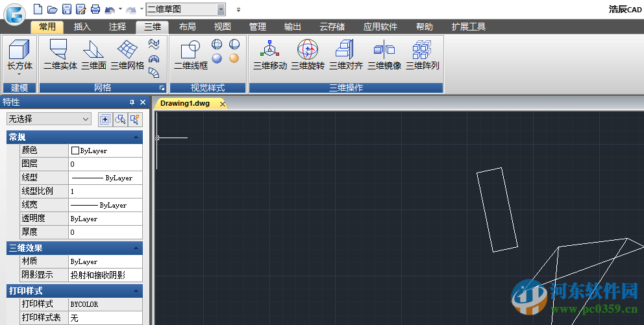Image resolution: width=644 pixels, height=325 pixels.
Task: Select the 三维 ribbon tab
Action: pos(153,27)
